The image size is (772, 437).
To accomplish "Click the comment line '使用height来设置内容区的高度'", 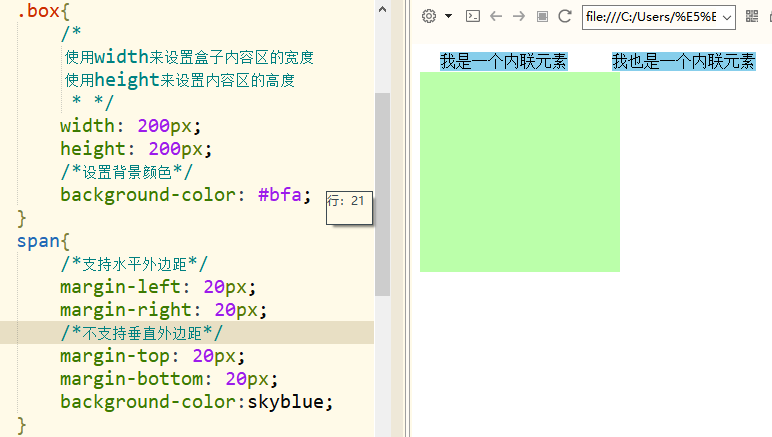I will (180, 80).
